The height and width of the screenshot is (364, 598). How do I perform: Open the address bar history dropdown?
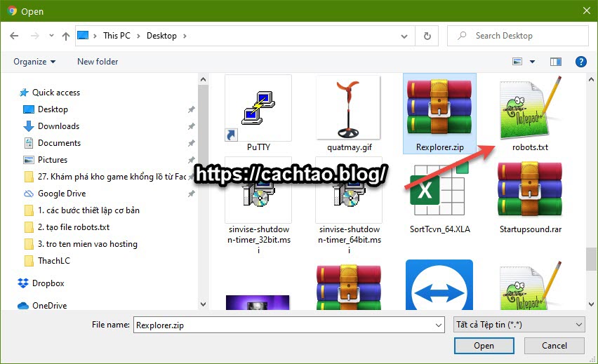404,36
